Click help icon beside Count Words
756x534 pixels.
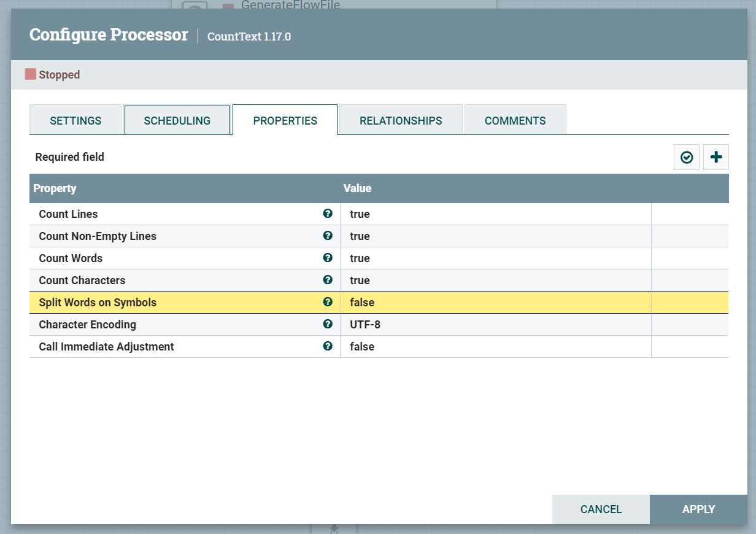(x=328, y=258)
